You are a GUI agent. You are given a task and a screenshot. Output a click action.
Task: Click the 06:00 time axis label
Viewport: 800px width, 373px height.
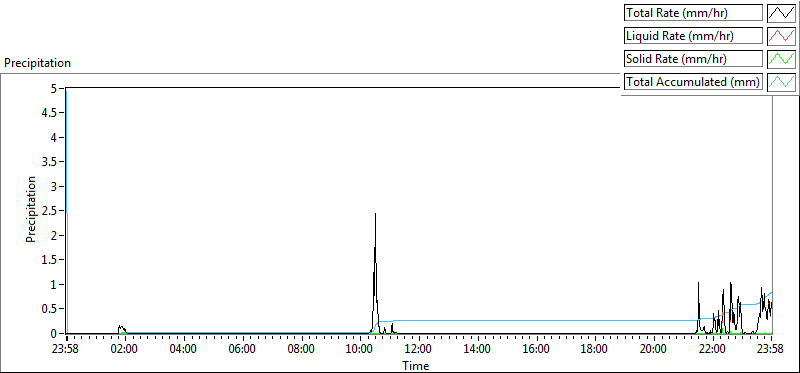242,350
